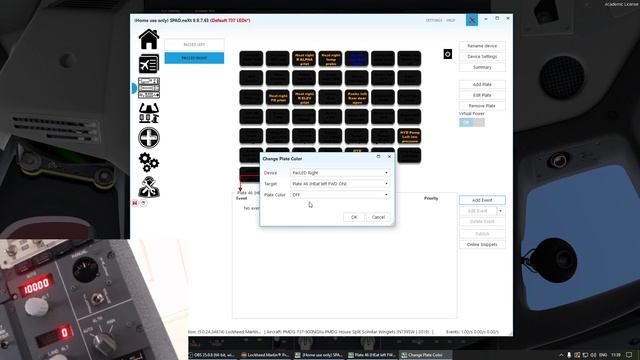The image size is (640, 360).
Task: Click the Priority column header
Action: [x=431, y=198]
